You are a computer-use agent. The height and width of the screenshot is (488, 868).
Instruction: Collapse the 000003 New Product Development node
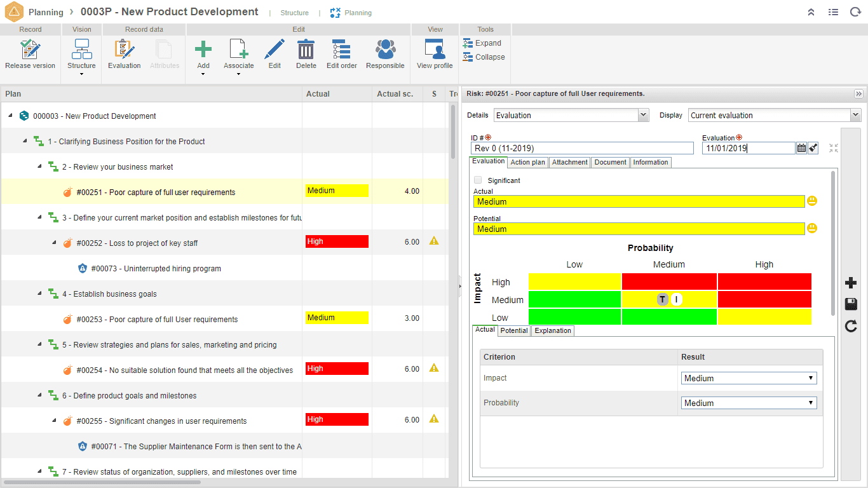(x=11, y=116)
